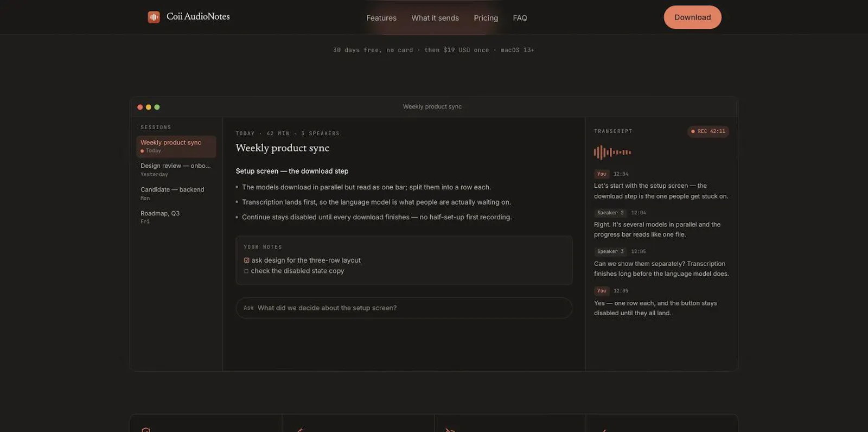868x432 pixels.
Task: Click 'Setup screen — the download step' heading
Action: [292, 171]
